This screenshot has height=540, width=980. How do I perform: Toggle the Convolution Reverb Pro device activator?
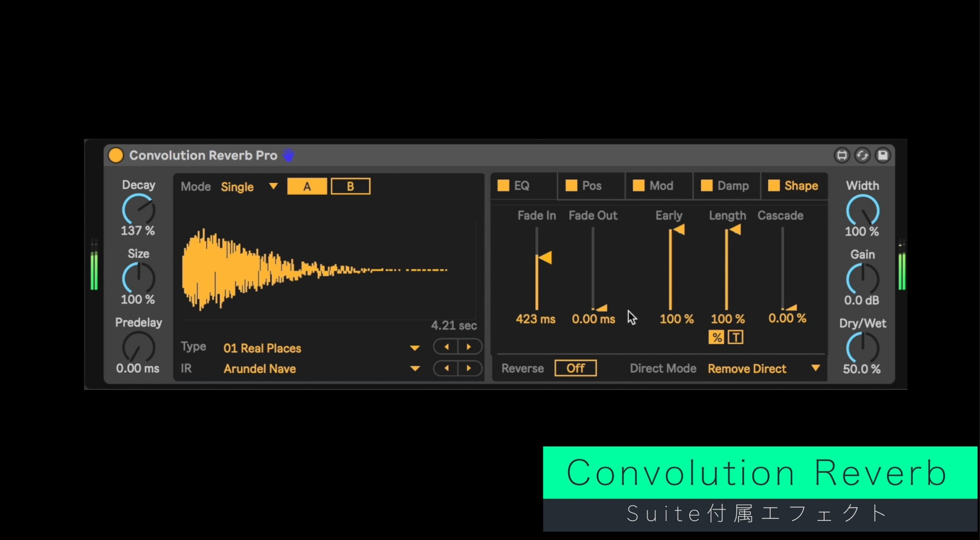(x=116, y=155)
